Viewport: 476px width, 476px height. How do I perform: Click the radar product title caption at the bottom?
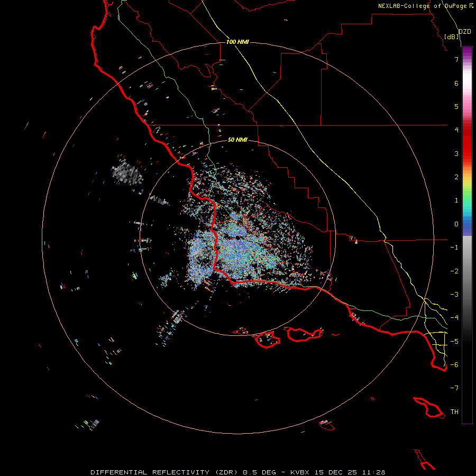pyautogui.click(x=238, y=472)
